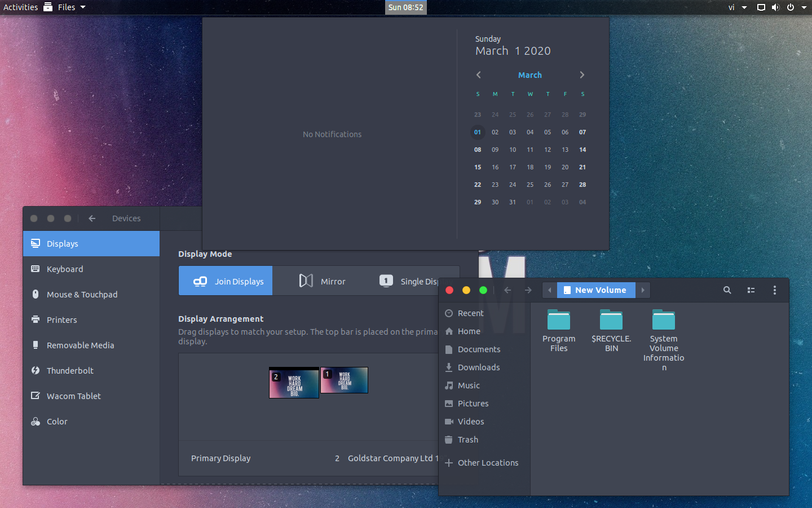This screenshot has width=812, height=508.
Task: Open Mouse & Touchpad settings
Action: pos(91,294)
